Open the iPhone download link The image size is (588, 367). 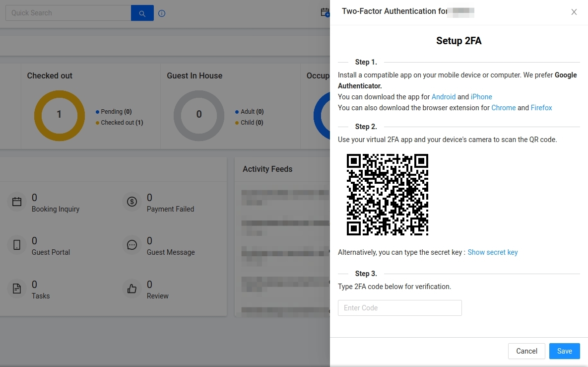pos(481,97)
